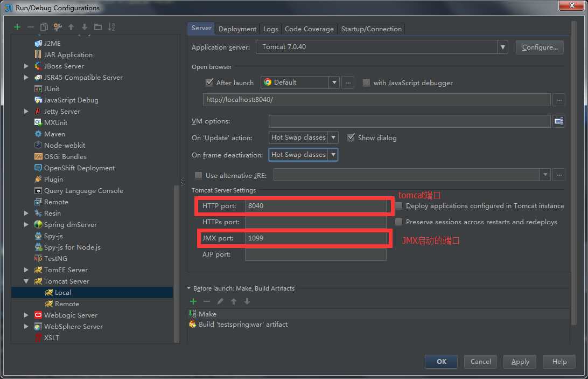Select OpenShift Deployment entry

[79, 168]
